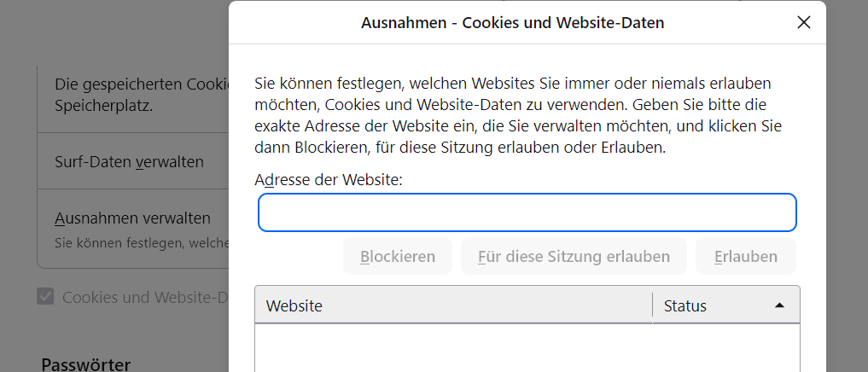Choose Für diese Sitzung erlauben
Screen dimensions: 868x372
coord(574,257)
